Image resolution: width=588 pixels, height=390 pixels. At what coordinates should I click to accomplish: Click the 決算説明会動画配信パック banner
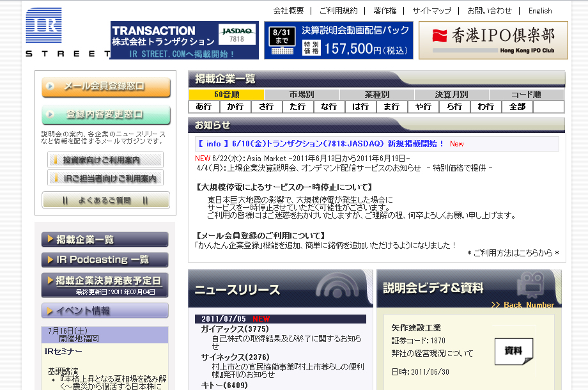[x=338, y=40]
